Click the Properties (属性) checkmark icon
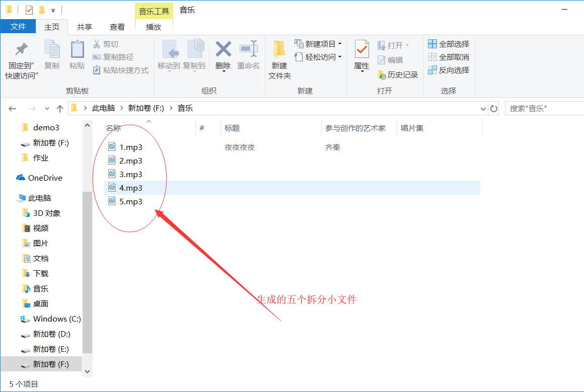 [x=361, y=49]
